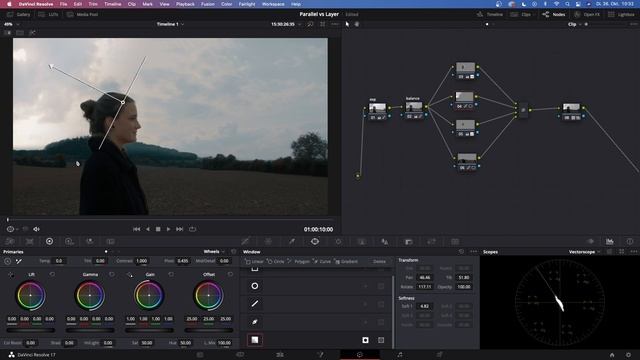Screen dimensions: 640x360
Task: Open the Color menu in menu bar
Action: click(227, 4)
